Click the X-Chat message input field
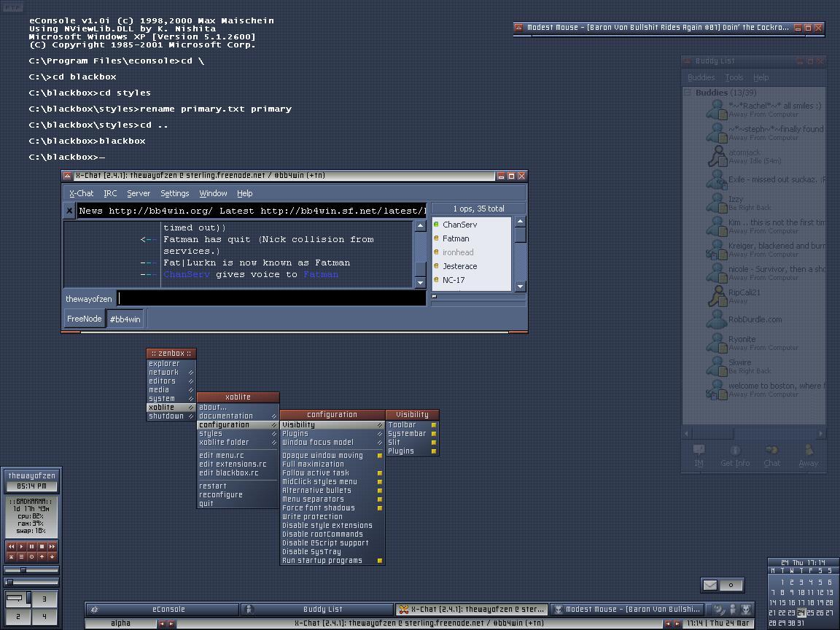Viewport: 840px width, 630px height. 271,298
